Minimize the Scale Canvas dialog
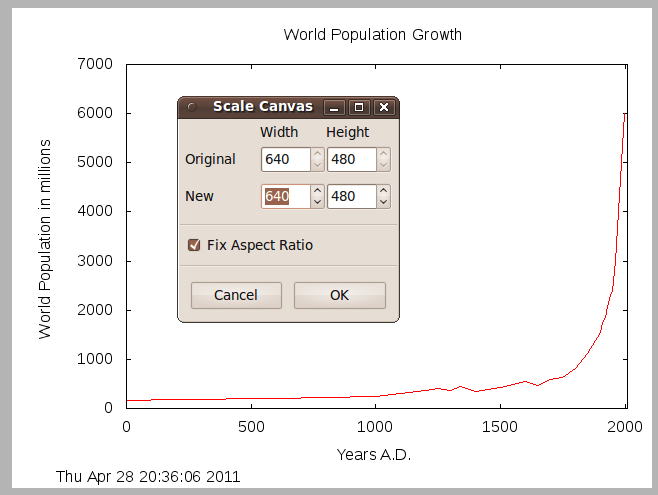Viewport: 658px width, 495px height. point(336,107)
